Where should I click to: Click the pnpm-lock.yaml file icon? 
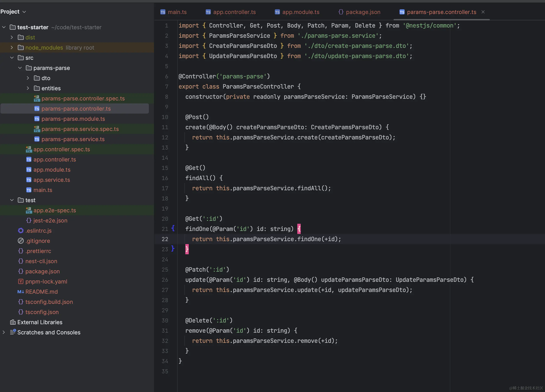tap(21, 282)
